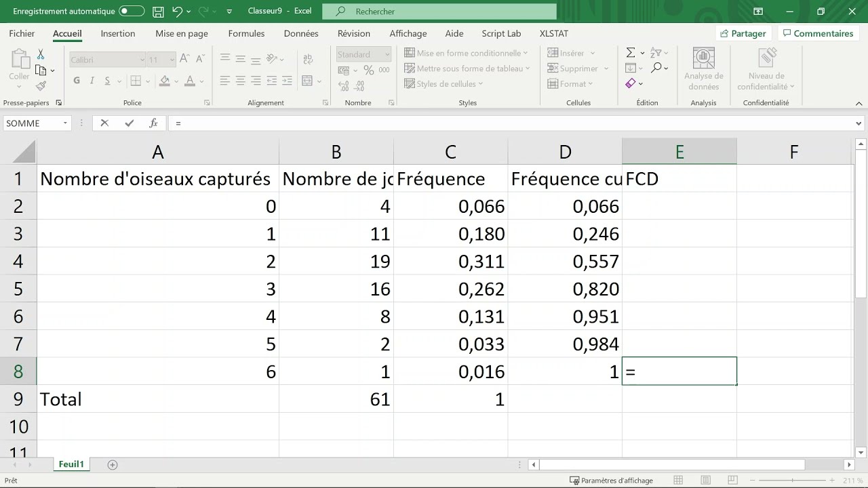868x488 pixels.
Task: Click Niveau de confidentialité button
Action: (766, 69)
